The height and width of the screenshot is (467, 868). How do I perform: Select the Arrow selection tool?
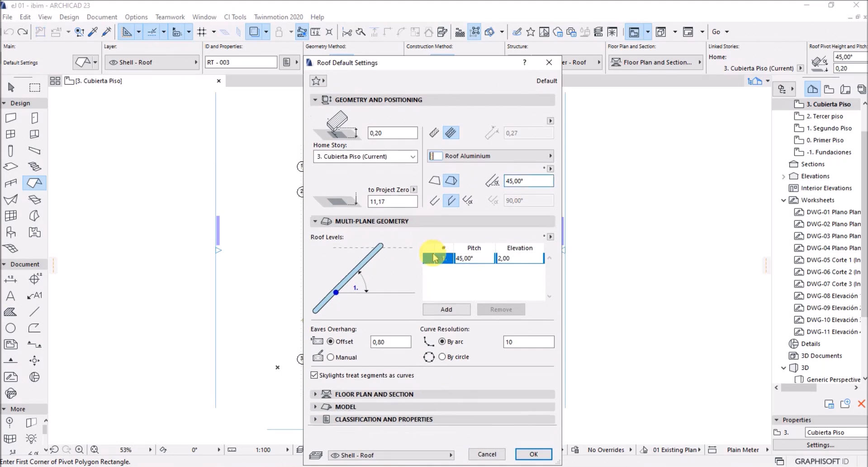pyautogui.click(x=11, y=87)
